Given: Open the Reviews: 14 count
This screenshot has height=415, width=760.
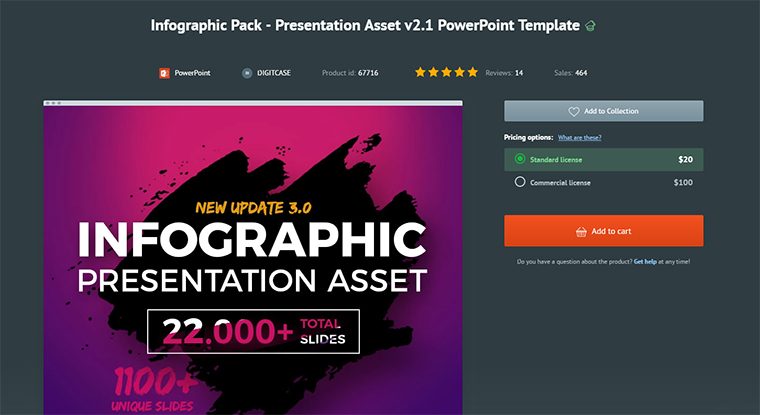Looking at the screenshot, I should [x=504, y=73].
